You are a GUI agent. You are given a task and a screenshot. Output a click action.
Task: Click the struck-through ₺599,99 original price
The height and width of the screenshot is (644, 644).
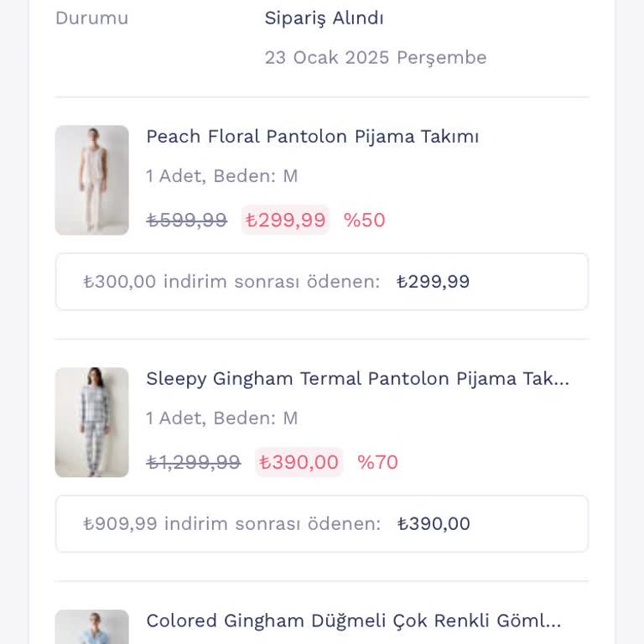186,221
